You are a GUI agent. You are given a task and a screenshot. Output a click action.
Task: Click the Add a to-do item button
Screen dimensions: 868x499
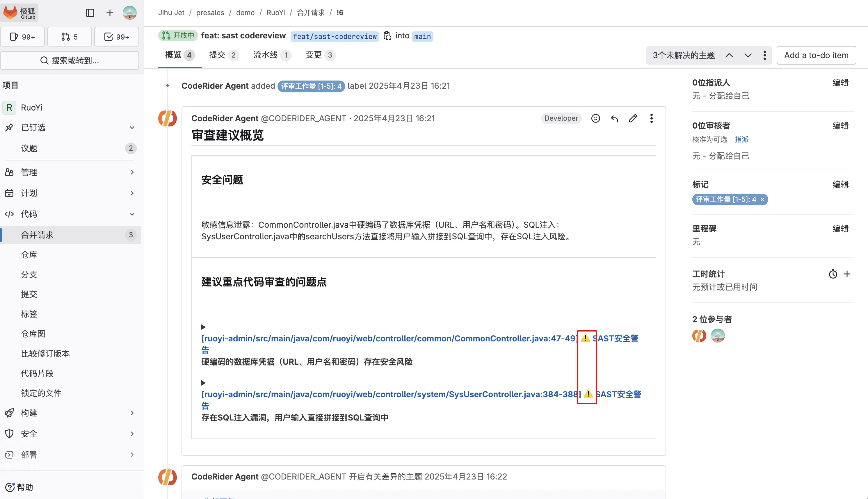pyautogui.click(x=816, y=55)
